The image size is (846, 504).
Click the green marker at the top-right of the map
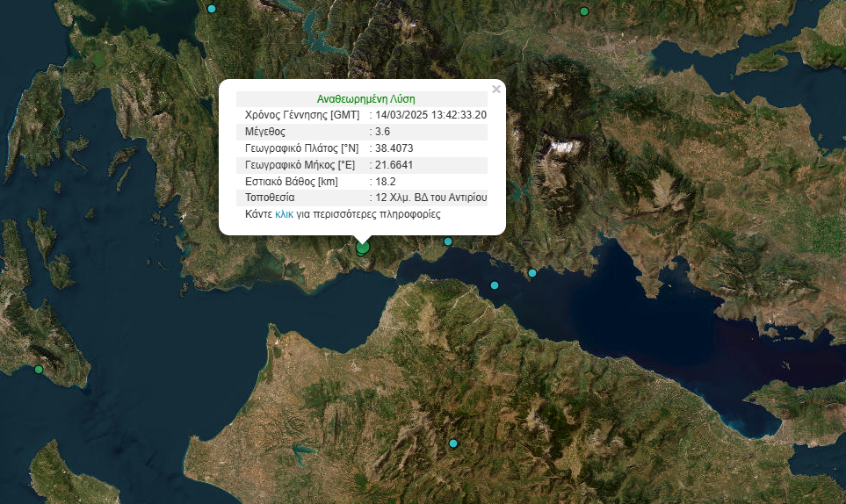[583, 11]
